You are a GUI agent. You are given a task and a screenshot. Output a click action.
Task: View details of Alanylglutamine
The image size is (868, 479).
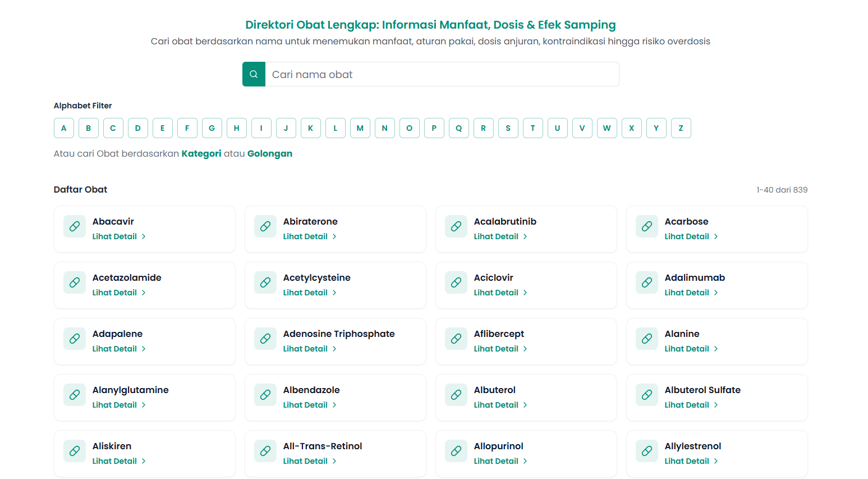[119, 405]
